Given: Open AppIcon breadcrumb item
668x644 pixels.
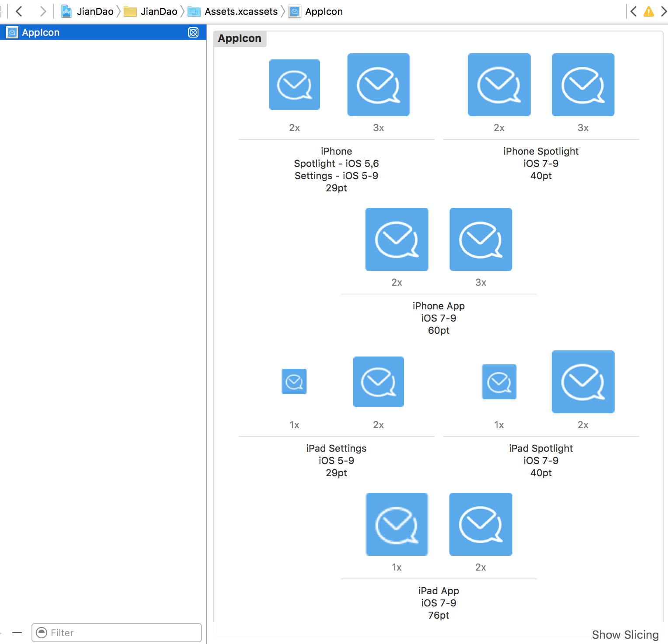Looking at the screenshot, I should pyautogui.click(x=316, y=11).
